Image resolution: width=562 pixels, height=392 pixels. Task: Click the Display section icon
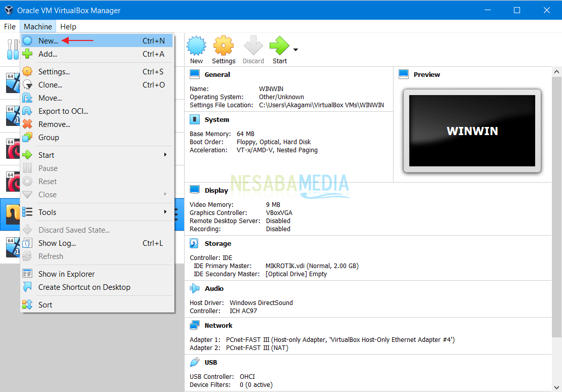195,190
